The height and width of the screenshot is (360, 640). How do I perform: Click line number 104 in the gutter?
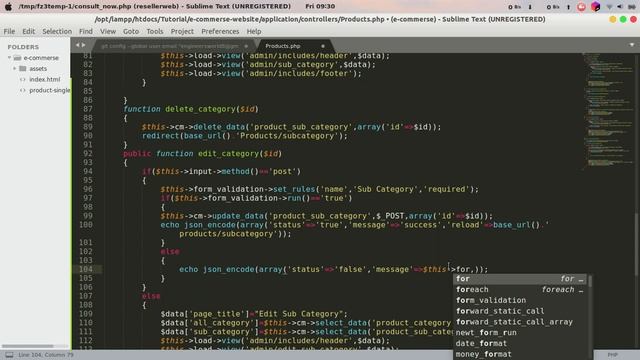coord(86,269)
